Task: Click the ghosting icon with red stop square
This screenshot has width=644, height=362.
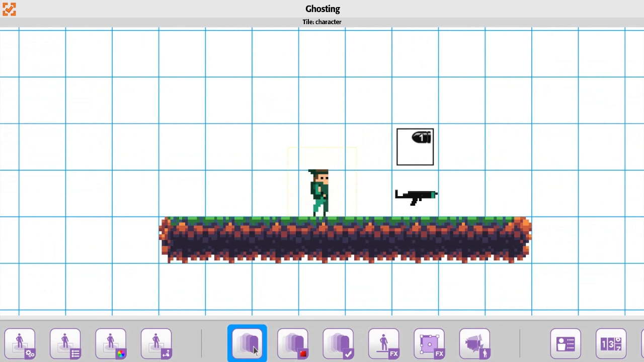Action: click(293, 344)
